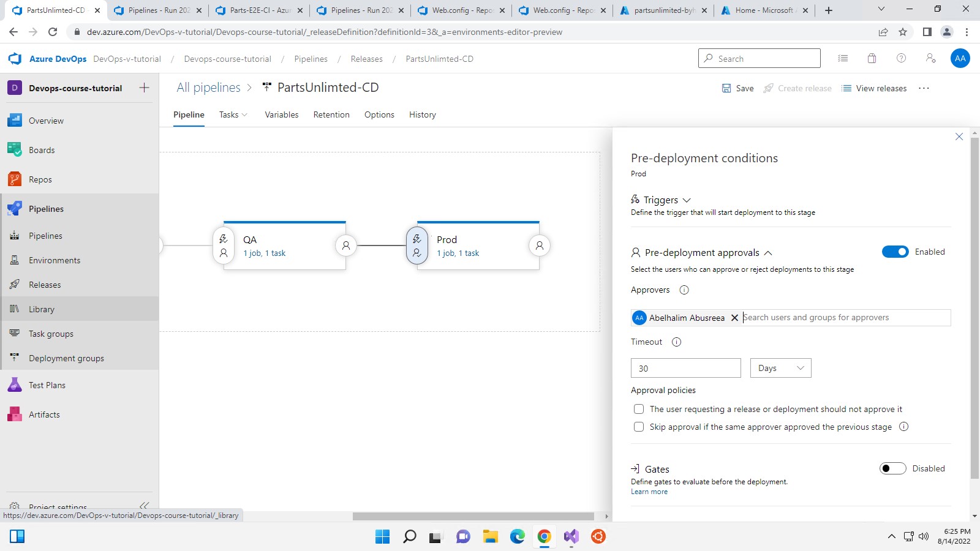
Task: Focus the approvers search field
Action: 845,317
